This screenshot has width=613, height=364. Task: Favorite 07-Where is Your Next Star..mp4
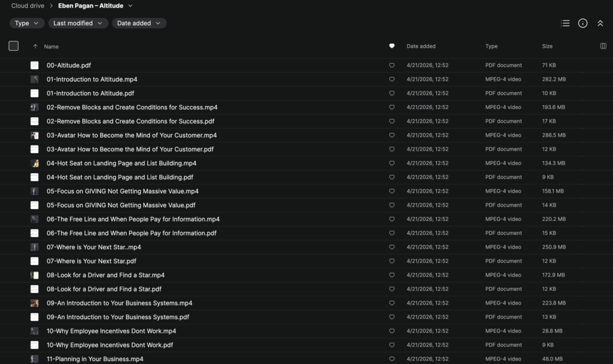(x=392, y=247)
